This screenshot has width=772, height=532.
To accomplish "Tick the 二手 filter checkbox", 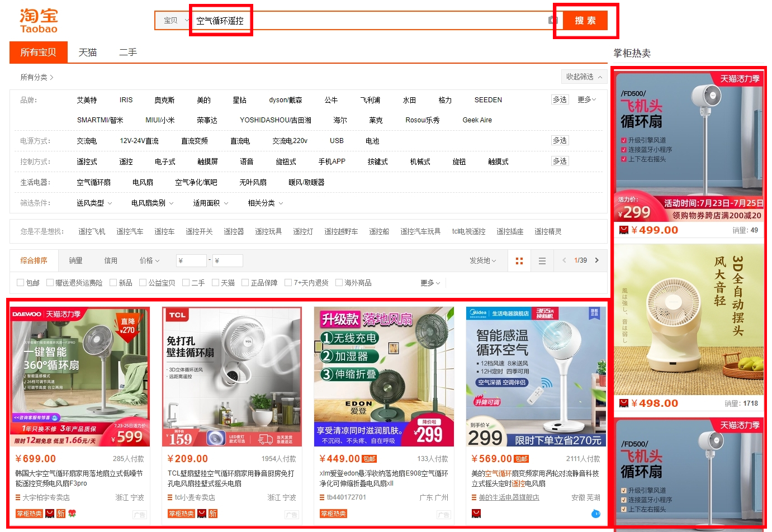I will 186,283.
